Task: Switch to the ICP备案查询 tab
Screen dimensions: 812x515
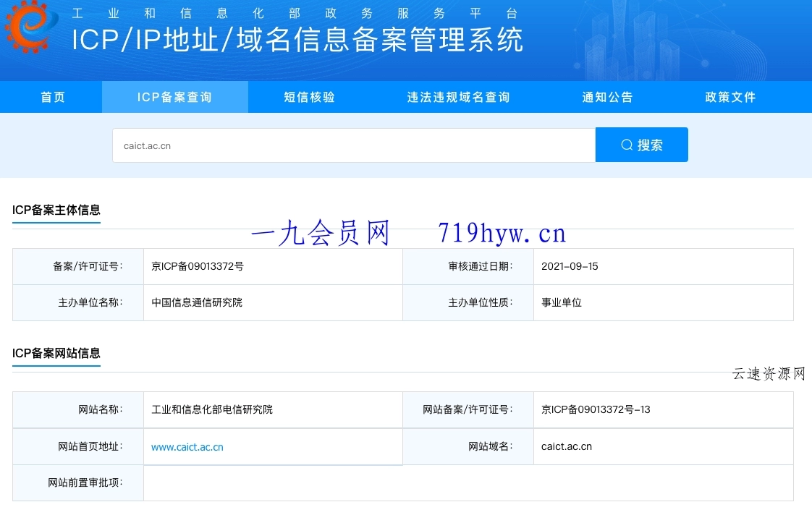Action: (174, 96)
